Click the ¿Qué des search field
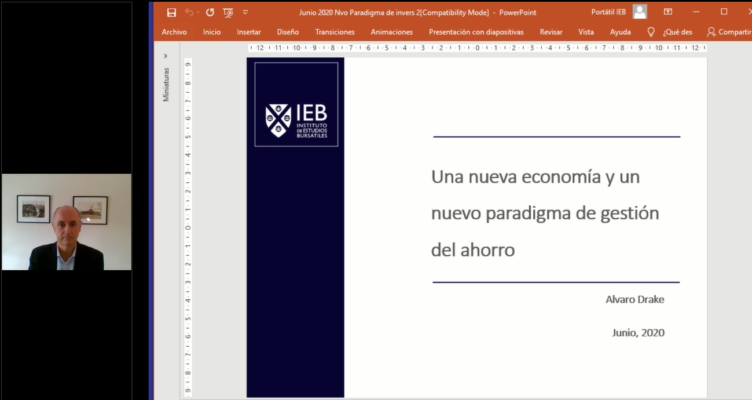The image size is (752, 400). coord(677,32)
